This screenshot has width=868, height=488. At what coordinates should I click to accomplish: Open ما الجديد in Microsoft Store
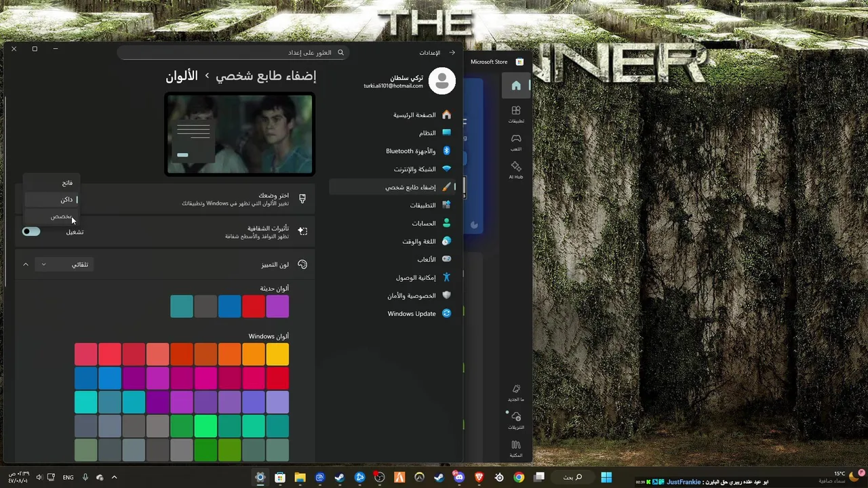click(x=516, y=392)
